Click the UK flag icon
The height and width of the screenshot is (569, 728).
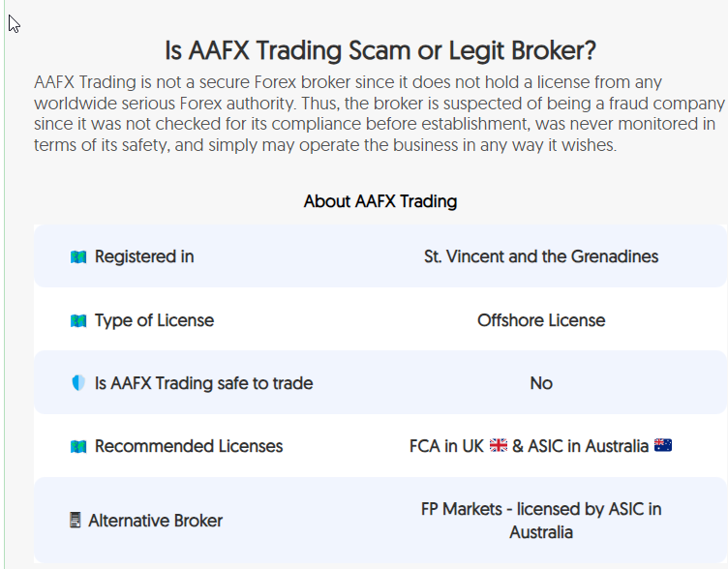(499, 445)
